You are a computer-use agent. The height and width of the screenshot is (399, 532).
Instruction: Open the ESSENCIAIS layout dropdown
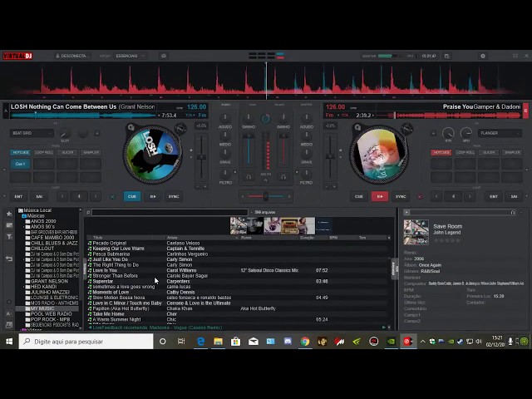click(x=130, y=56)
